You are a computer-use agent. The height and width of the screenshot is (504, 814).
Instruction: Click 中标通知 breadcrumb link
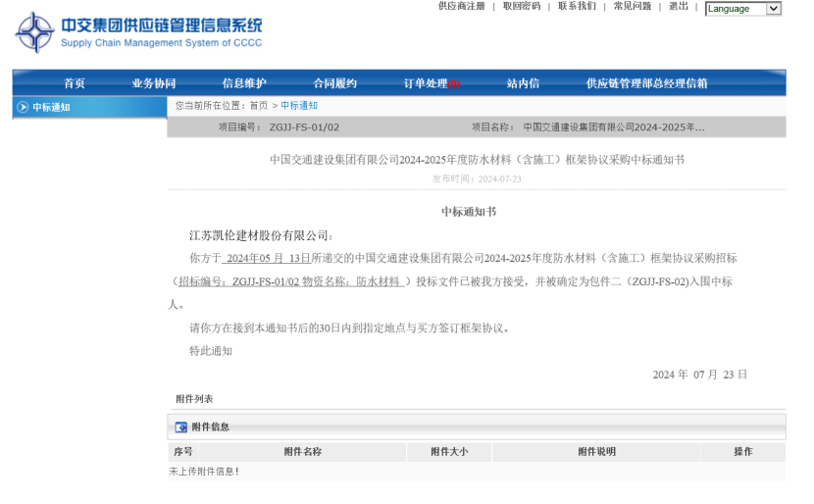point(299,105)
